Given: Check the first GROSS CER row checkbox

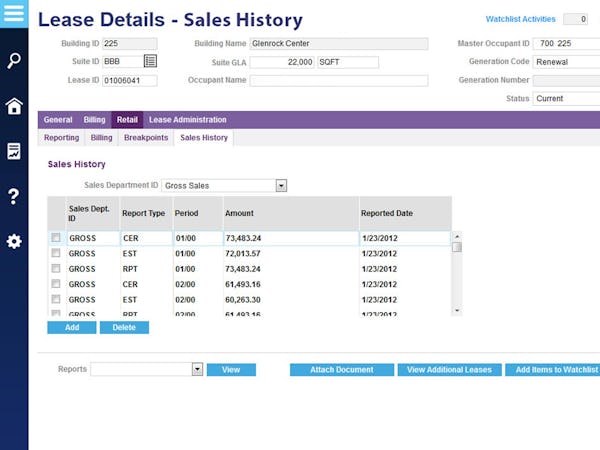Looking at the screenshot, I should click(x=56, y=238).
